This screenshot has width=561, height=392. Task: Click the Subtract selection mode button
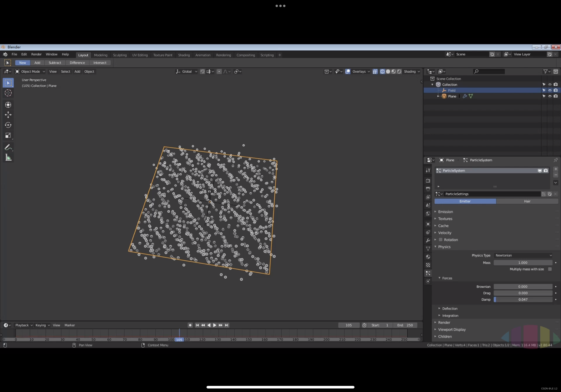pyautogui.click(x=55, y=63)
